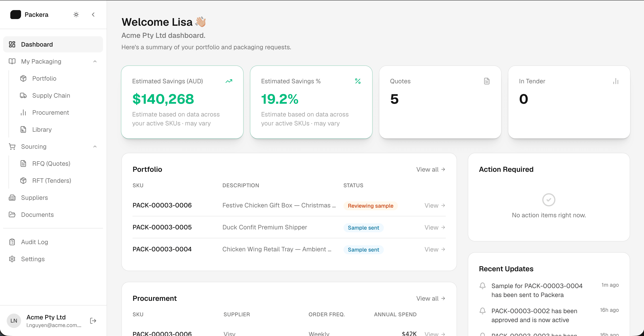Click the bar chart icon on In Tender card

pyautogui.click(x=616, y=81)
